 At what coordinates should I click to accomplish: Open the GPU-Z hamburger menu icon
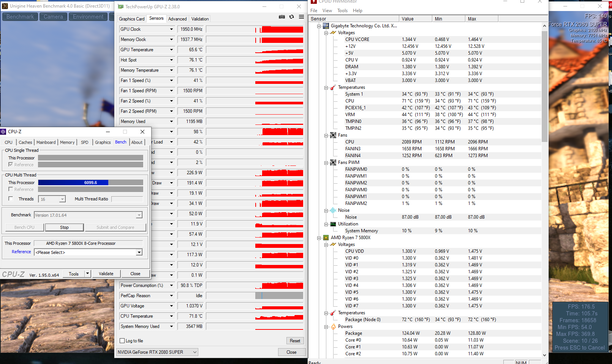coord(301,17)
